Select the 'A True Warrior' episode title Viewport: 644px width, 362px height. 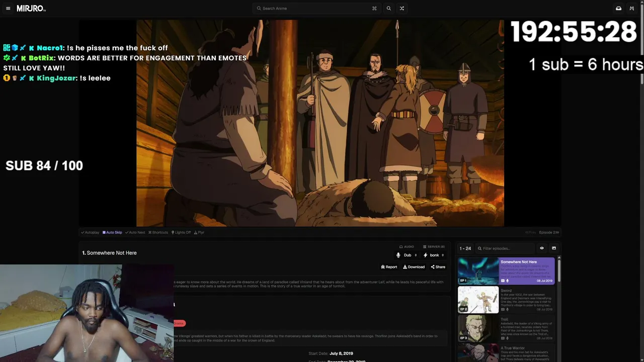click(513, 348)
